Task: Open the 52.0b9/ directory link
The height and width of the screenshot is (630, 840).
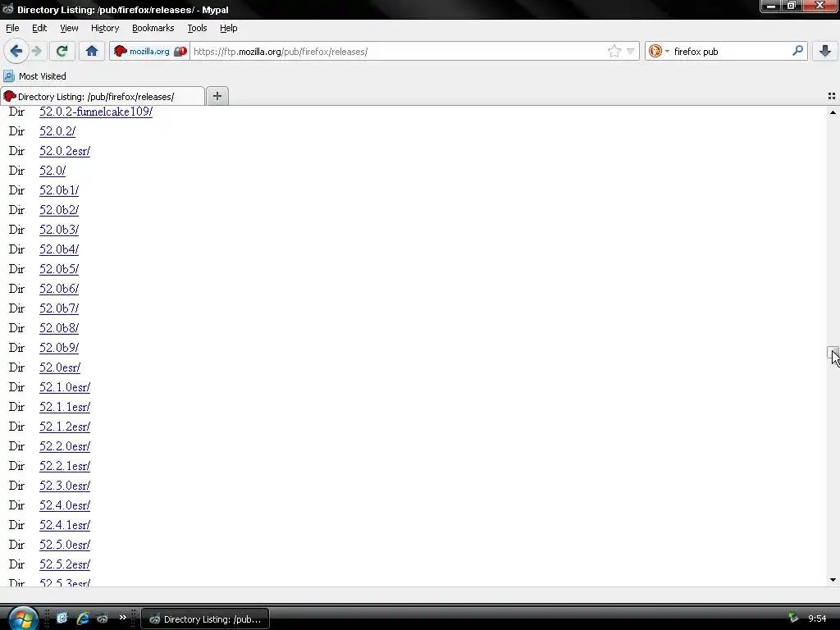Action: click(59, 348)
